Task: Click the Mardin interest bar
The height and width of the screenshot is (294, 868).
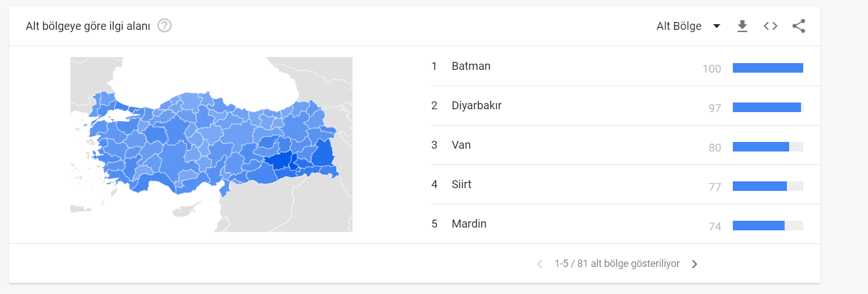Action: click(759, 226)
